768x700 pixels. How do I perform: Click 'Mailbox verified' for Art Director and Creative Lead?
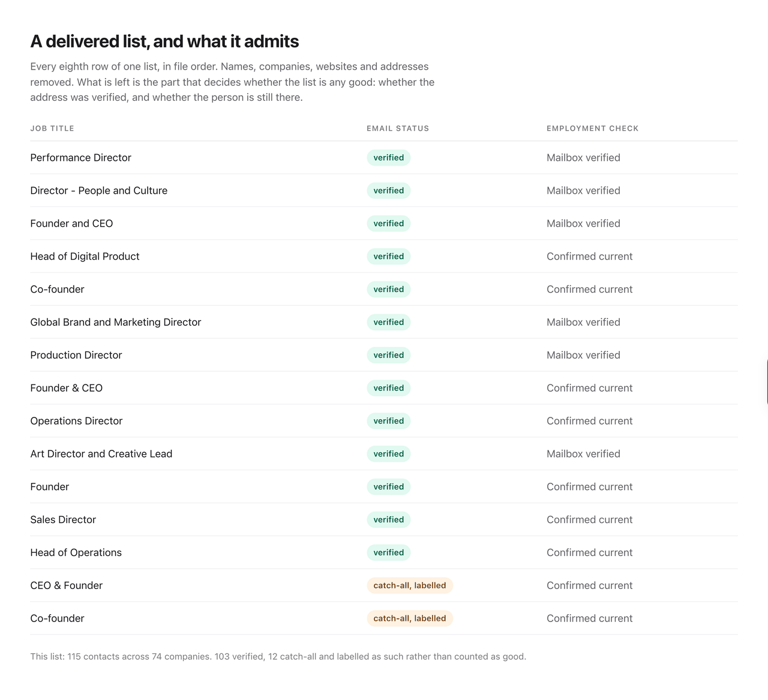[583, 454]
